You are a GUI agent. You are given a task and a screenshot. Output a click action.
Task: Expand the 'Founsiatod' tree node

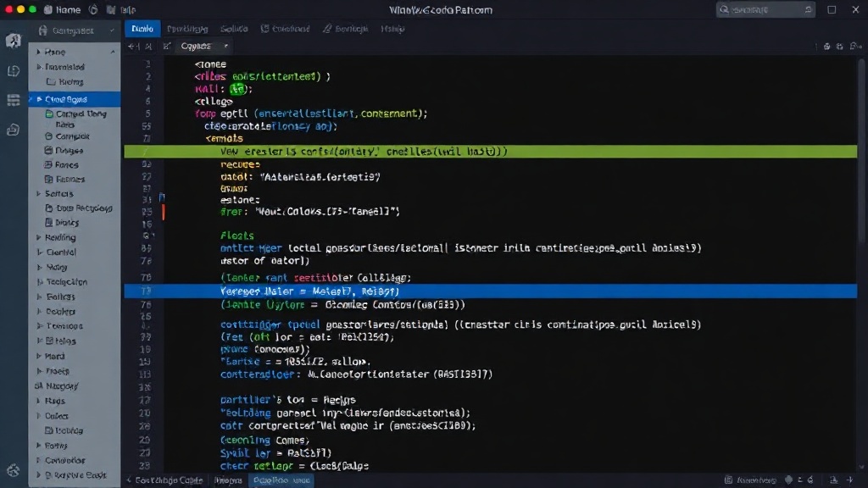(39, 67)
